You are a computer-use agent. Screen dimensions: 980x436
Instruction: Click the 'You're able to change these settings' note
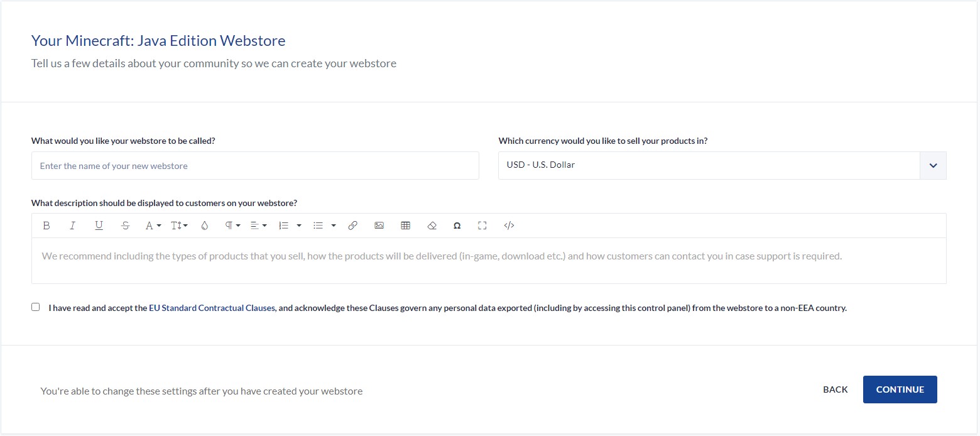(202, 391)
